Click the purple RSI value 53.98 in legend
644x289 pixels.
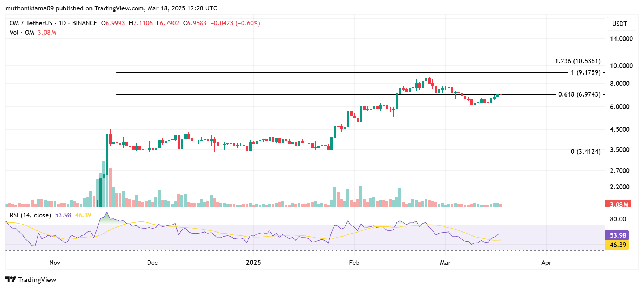63,215
